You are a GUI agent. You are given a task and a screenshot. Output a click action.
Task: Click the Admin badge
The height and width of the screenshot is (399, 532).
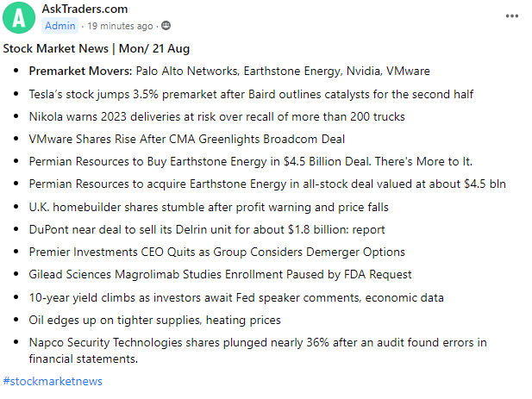[60, 26]
